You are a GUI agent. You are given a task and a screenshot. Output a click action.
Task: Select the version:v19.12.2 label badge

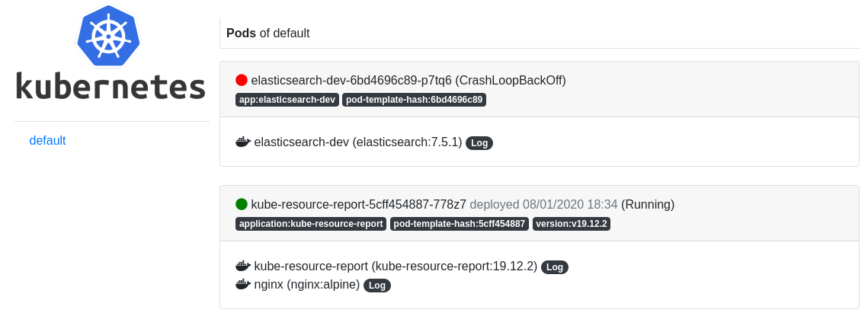[x=572, y=224]
